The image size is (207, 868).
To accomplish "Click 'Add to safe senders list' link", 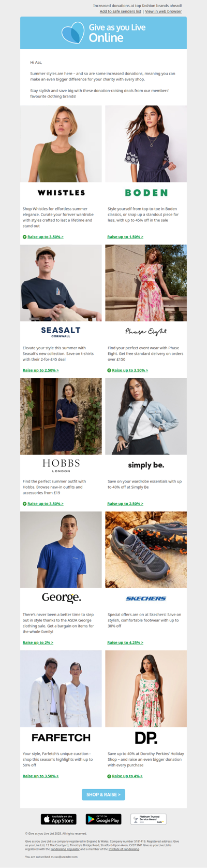I will 121,11.
